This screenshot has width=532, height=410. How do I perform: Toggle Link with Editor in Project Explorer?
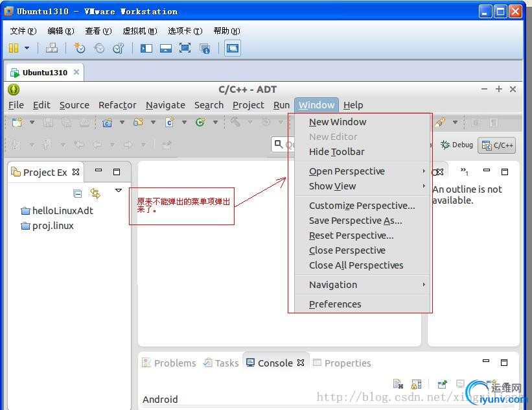(x=95, y=193)
